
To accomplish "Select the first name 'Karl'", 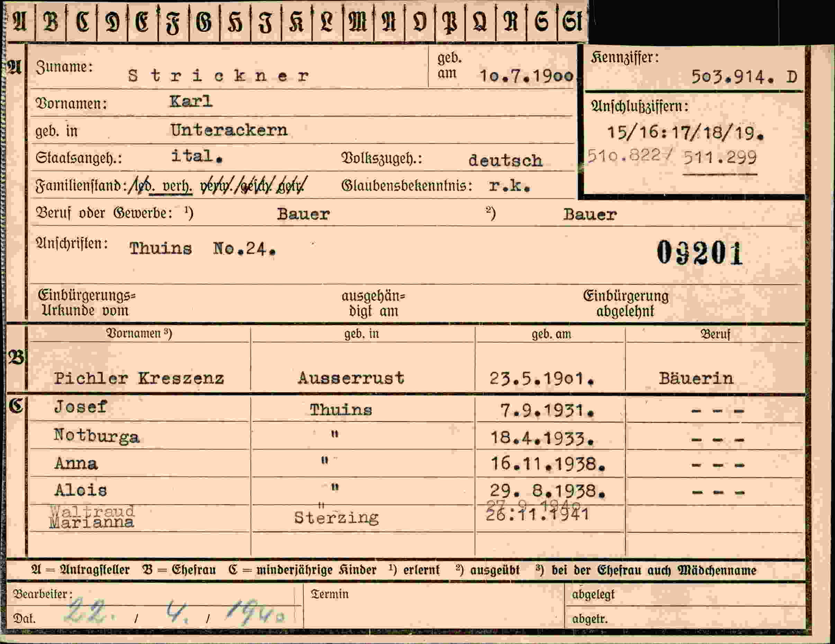I will click(x=191, y=101).
